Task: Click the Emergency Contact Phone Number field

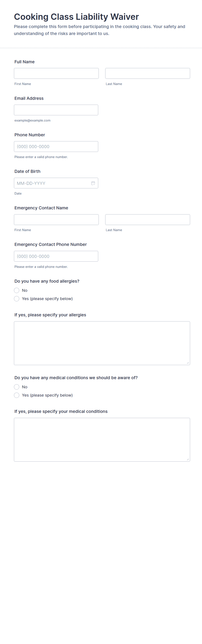Action: click(56, 256)
